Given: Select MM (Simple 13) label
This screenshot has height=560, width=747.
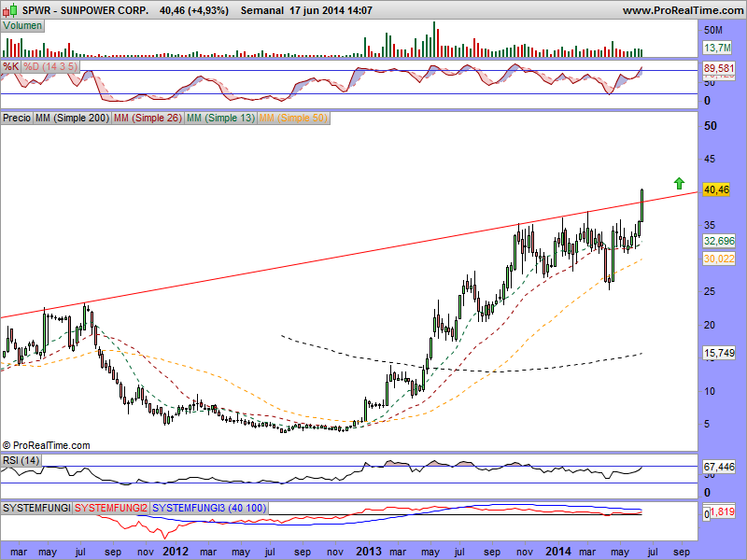Looking at the screenshot, I should coord(220,118).
